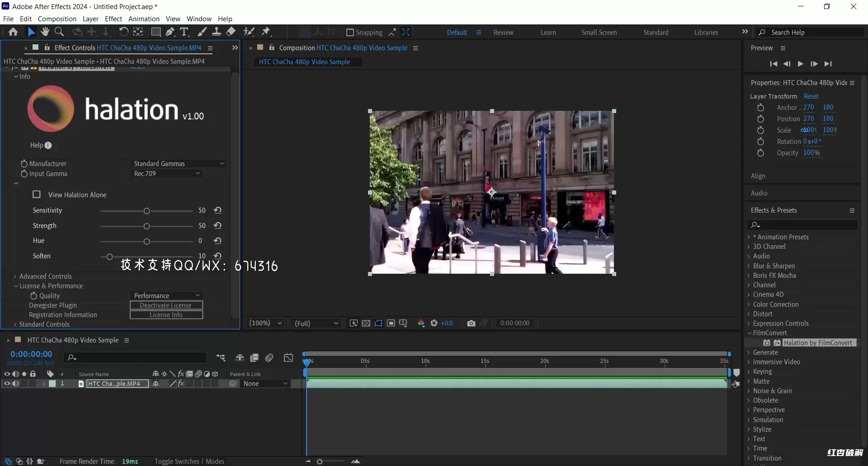Click the reset exposure icon
This screenshot has height=466, width=868.
coord(434,323)
